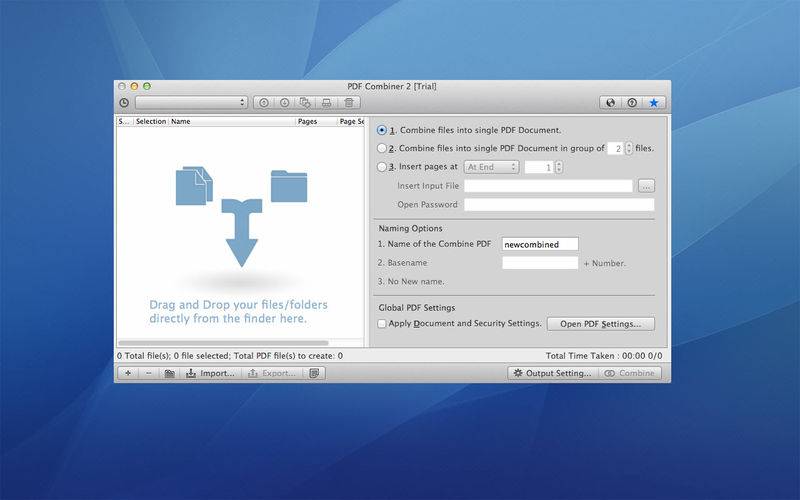The image size is (800, 500).
Task: Select Combine files into single PDF Document
Action: tap(382, 130)
